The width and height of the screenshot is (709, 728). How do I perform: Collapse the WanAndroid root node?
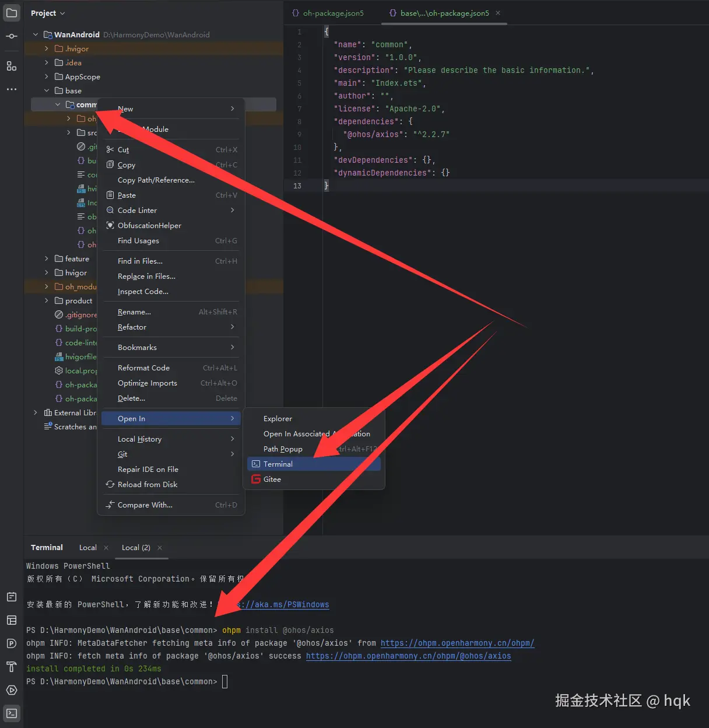(x=36, y=35)
